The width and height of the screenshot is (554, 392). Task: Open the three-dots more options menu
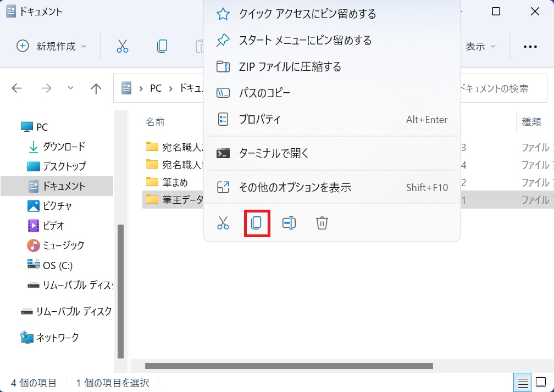(x=530, y=46)
